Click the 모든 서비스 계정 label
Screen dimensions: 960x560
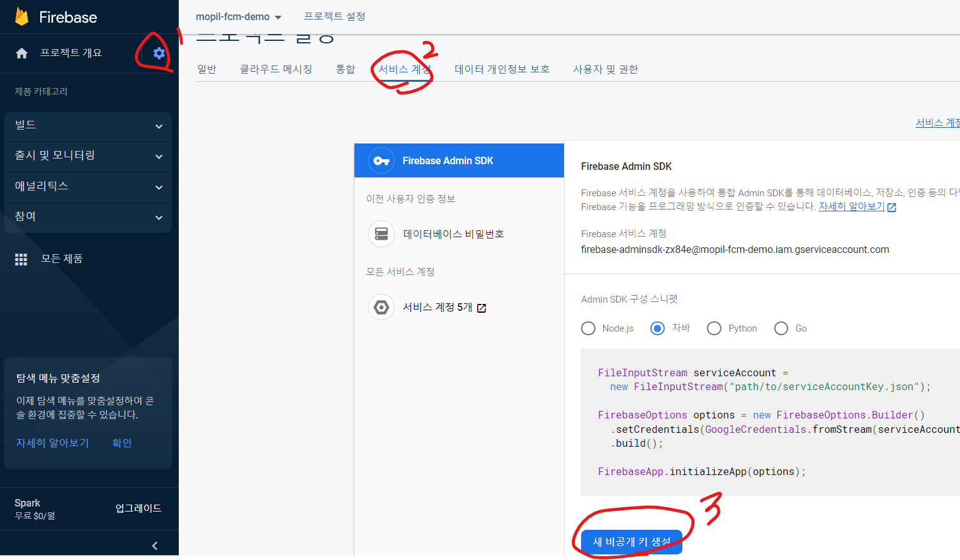(x=400, y=272)
